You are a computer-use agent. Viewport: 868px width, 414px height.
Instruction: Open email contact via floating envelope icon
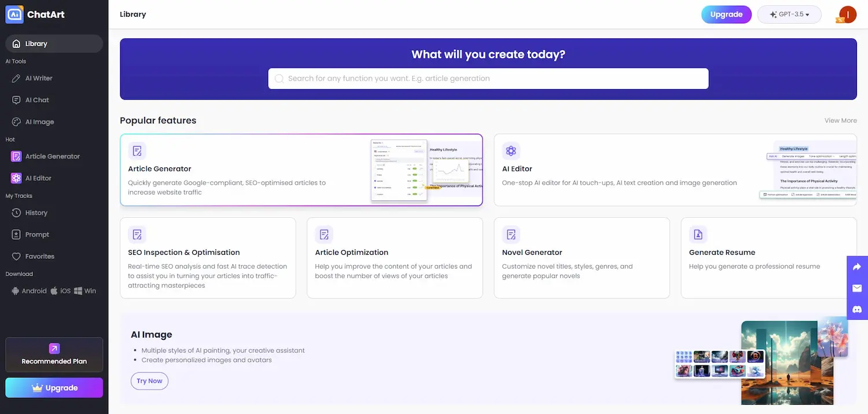(x=857, y=288)
